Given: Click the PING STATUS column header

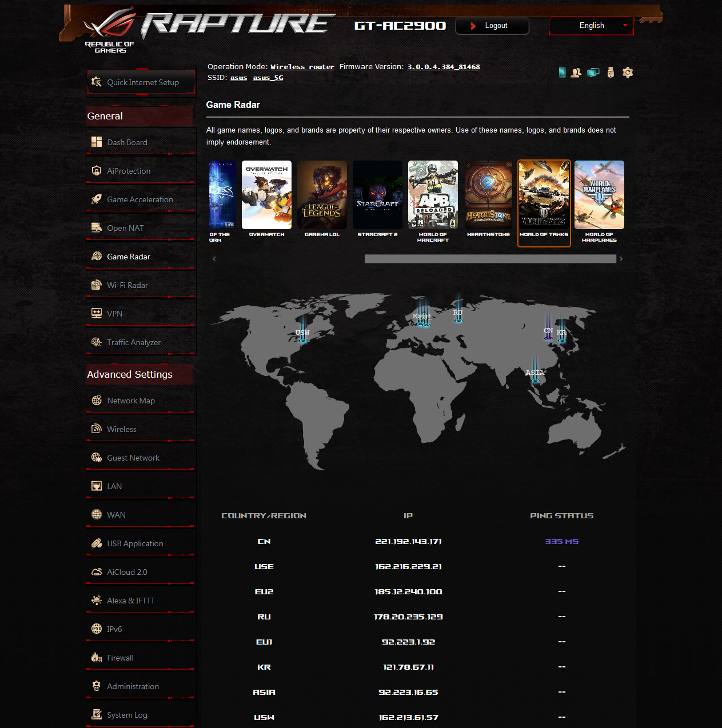Looking at the screenshot, I should [562, 515].
